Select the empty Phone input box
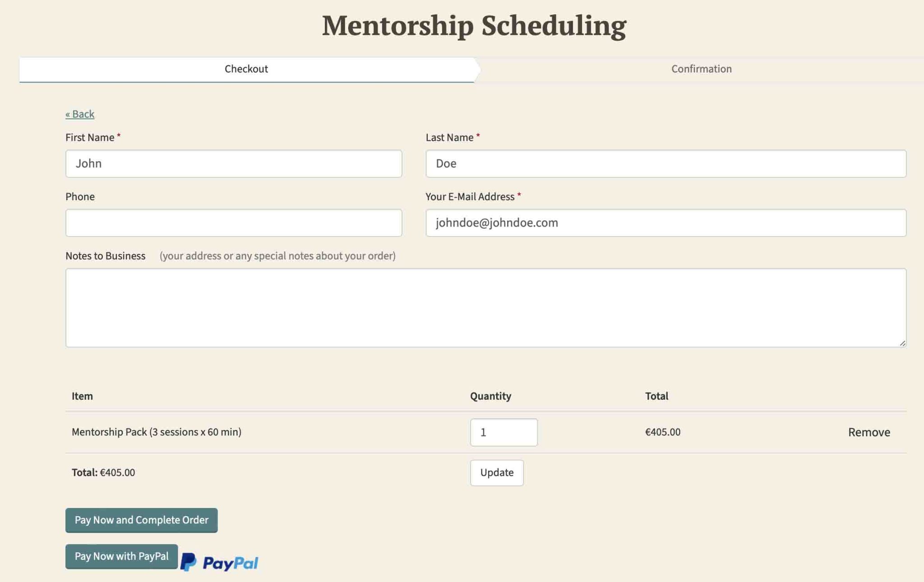Viewport: 924px width, 582px height. click(233, 222)
